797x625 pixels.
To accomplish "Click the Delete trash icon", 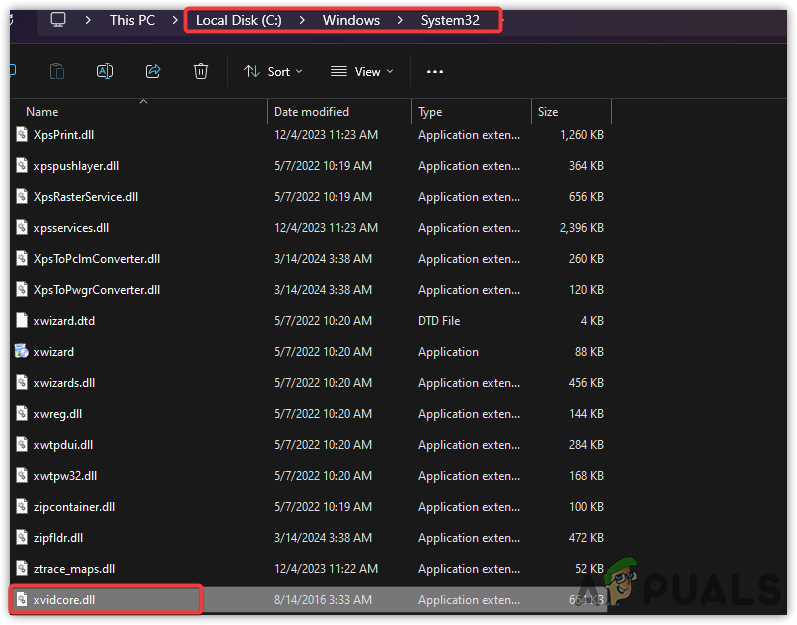I will point(201,71).
